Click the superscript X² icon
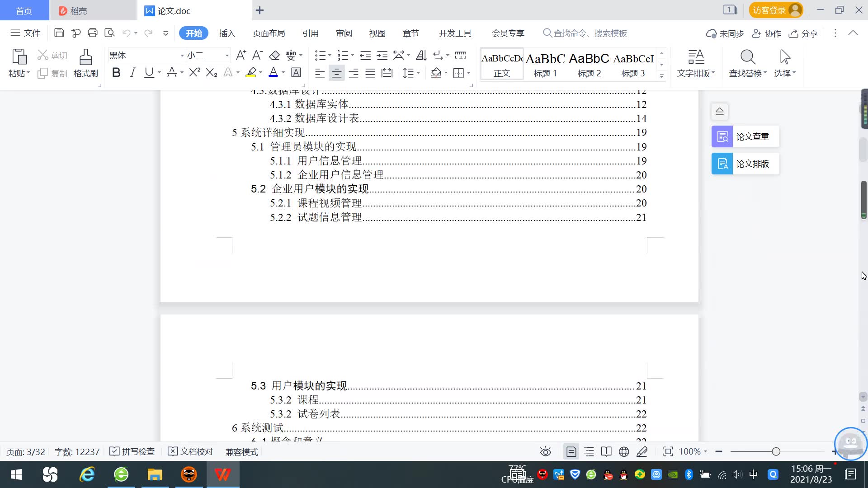 (x=194, y=73)
